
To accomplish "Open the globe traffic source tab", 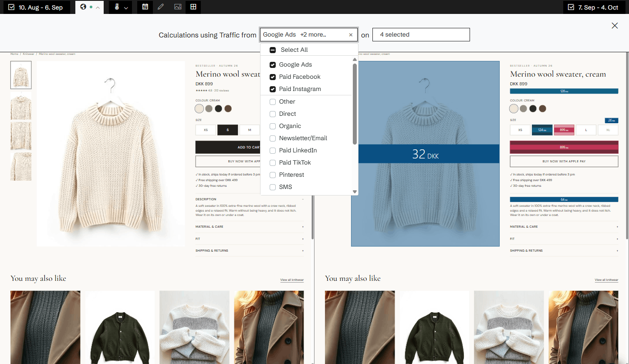I will tap(89, 7).
